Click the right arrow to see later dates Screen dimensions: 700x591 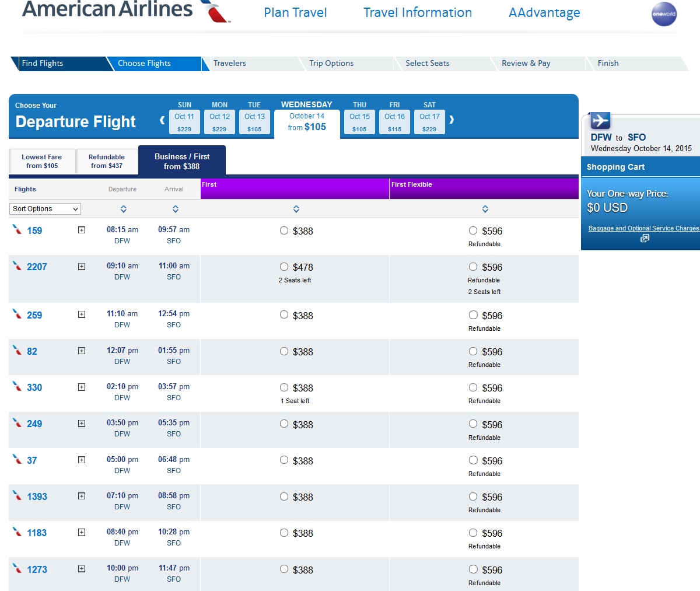tap(450, 118)
